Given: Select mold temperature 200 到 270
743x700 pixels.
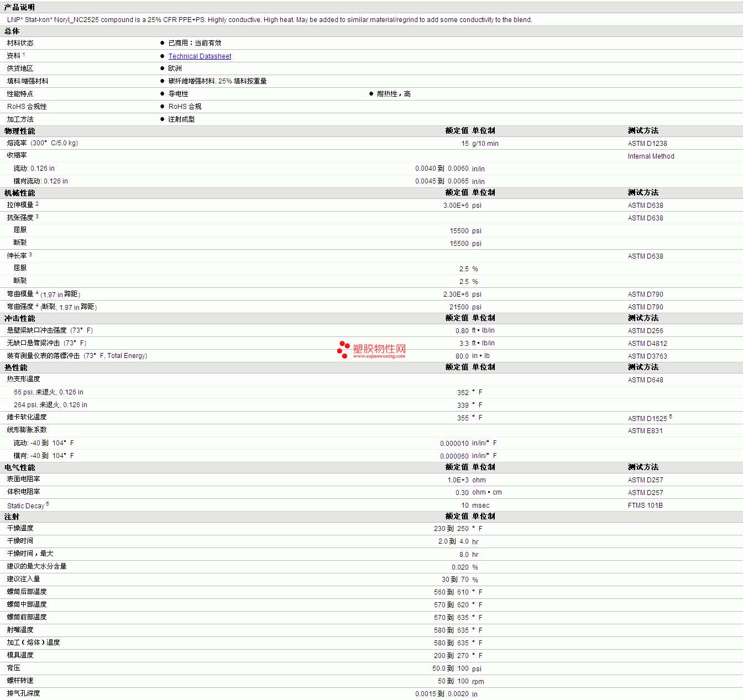Looking at the screenshot, I should click(451, 656).
